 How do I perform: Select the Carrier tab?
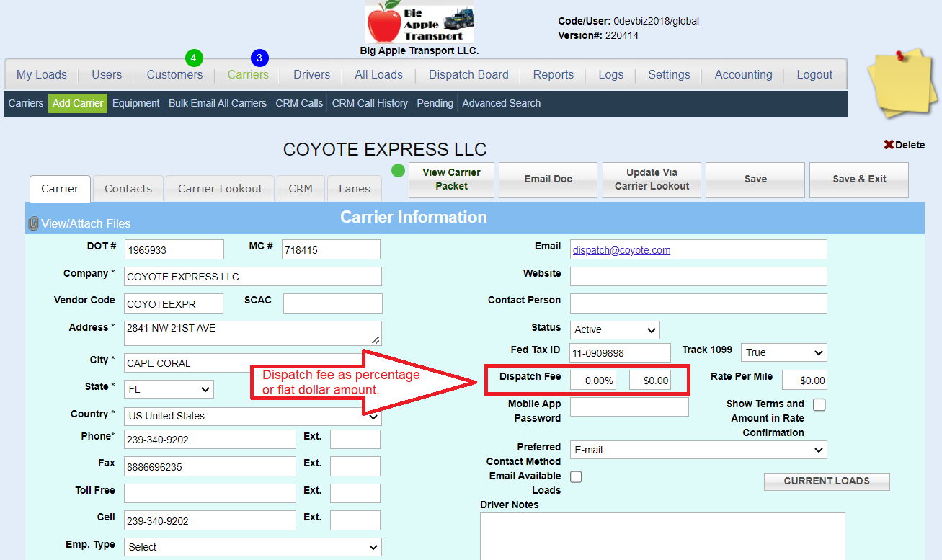click(x=60, y=189)
